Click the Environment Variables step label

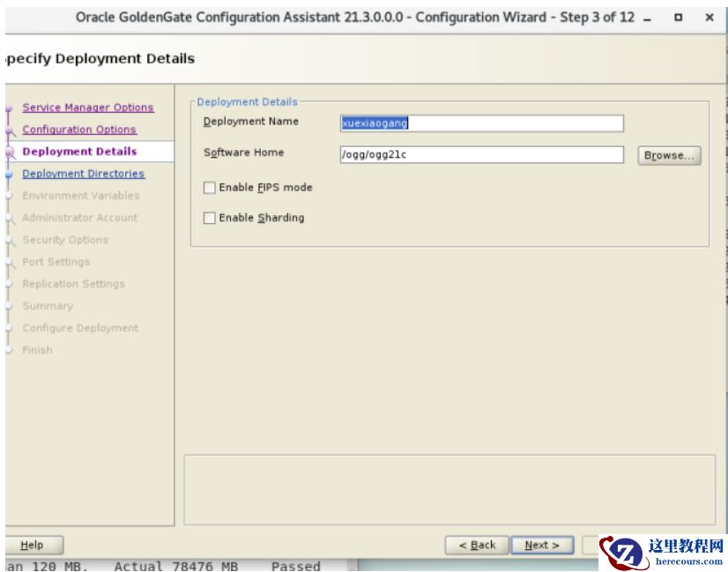tap(81, 196)
